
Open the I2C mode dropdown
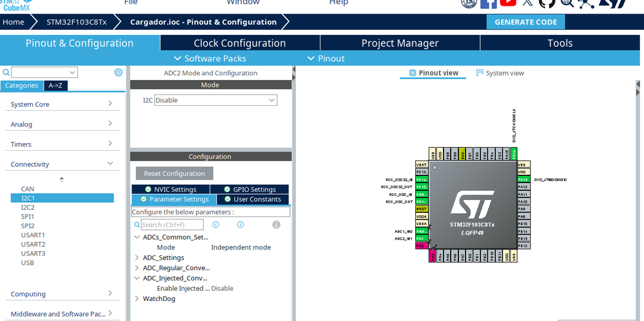(x=215, y=100)
